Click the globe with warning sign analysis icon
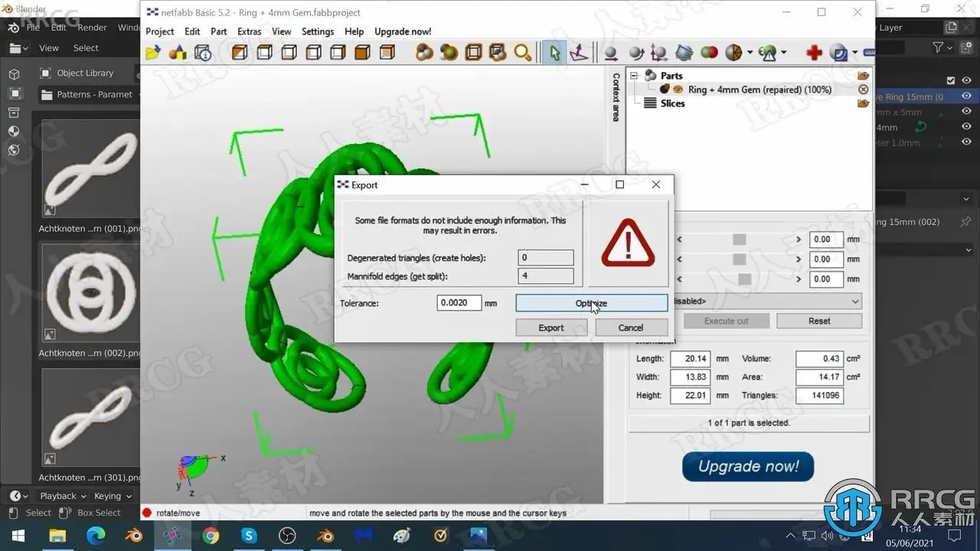Image resolution: width=980 pixels, height=551 pixels. tap(768, 53)
